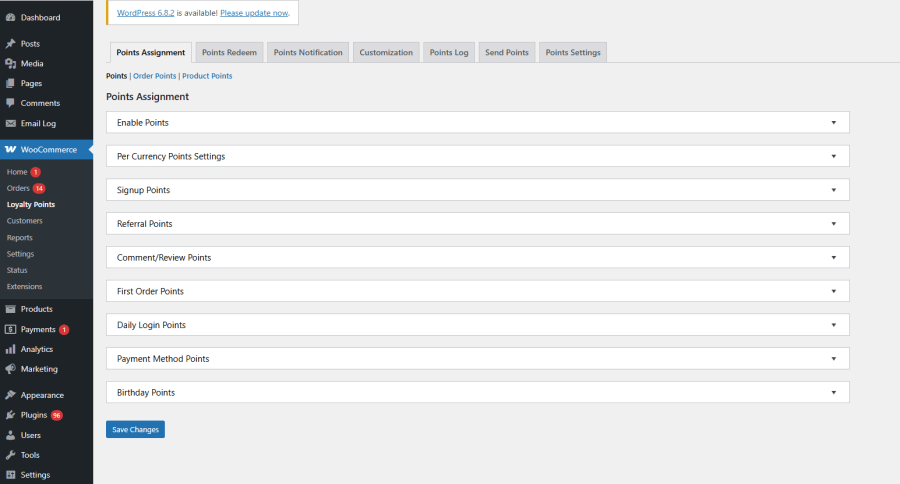Switch to the Points Redeem tab

[229, 53]
